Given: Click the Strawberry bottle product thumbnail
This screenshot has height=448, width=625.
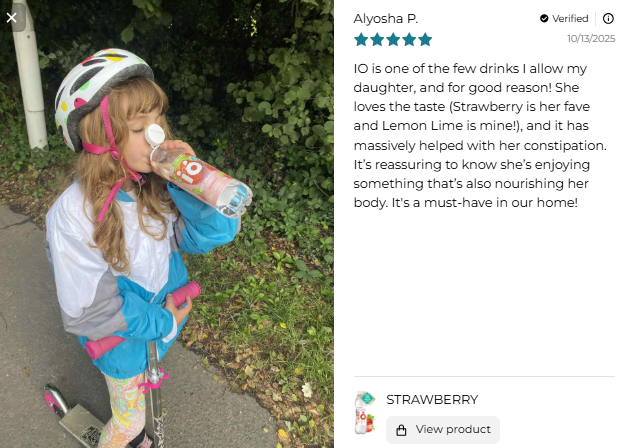Looking at the screenshot, I should tap(365, 413).
